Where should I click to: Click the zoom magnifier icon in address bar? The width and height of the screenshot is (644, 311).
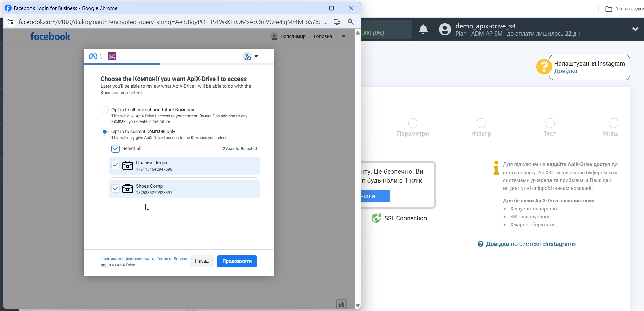coord(351,22)
